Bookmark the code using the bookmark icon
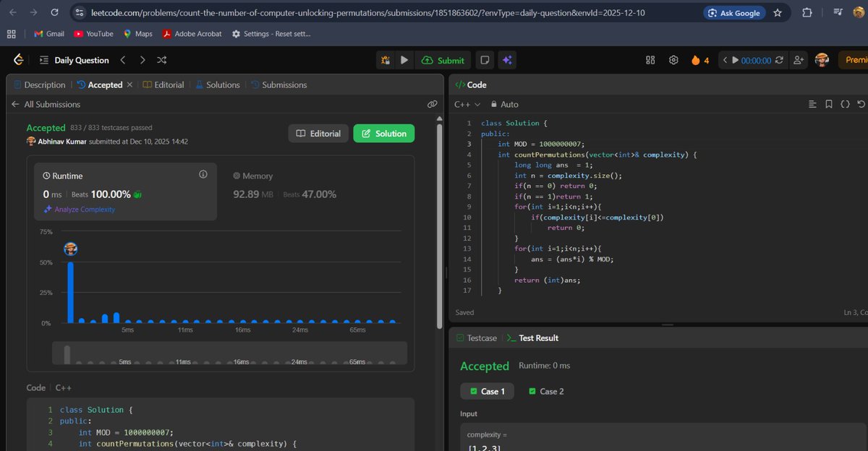Screen dimensions: 868x451 828,104
